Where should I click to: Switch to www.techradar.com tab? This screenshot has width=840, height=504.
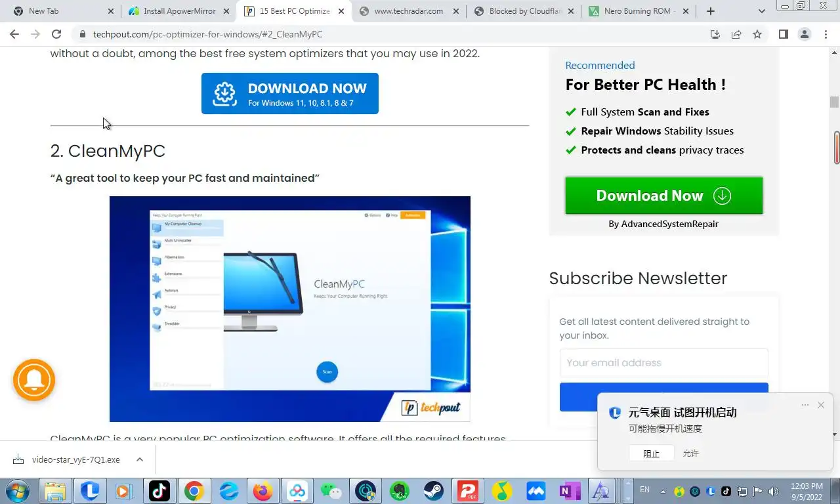click(x=409, y=11)
